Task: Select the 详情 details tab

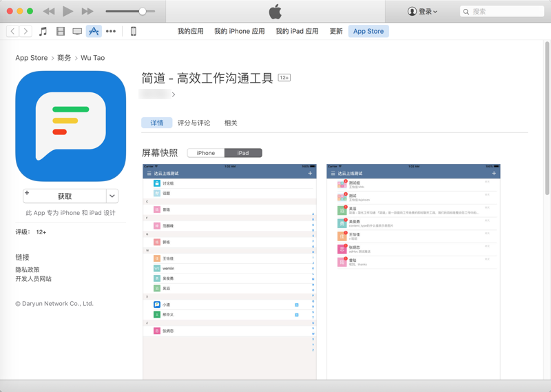Action: pos(157,123)
